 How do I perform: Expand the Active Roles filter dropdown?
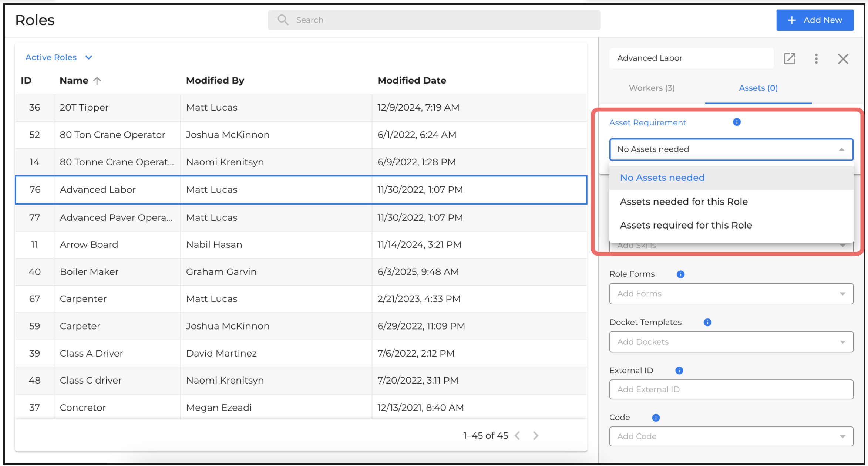(x=58, y=57)
